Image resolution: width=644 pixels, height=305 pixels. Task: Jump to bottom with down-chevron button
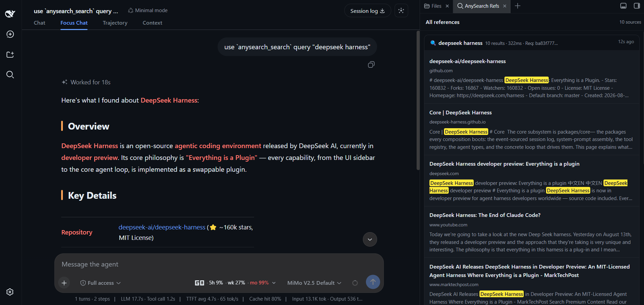(x=370, y=239)
